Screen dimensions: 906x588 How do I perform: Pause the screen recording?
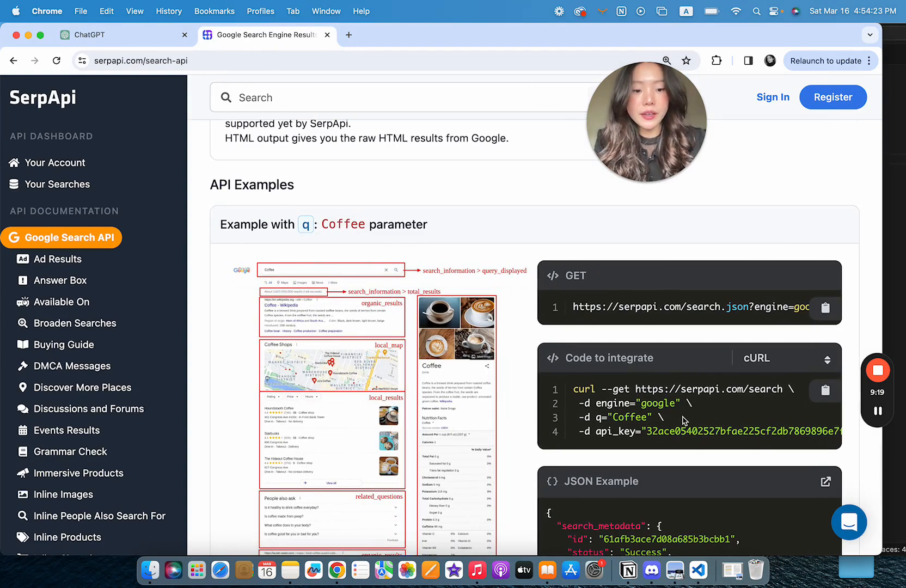877,411
